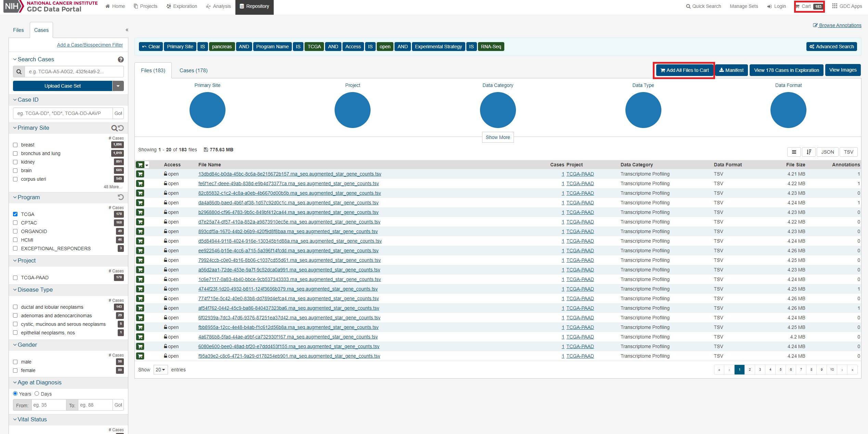
Task: Click the help question mark icon in Search Cases
Action: 120,60
